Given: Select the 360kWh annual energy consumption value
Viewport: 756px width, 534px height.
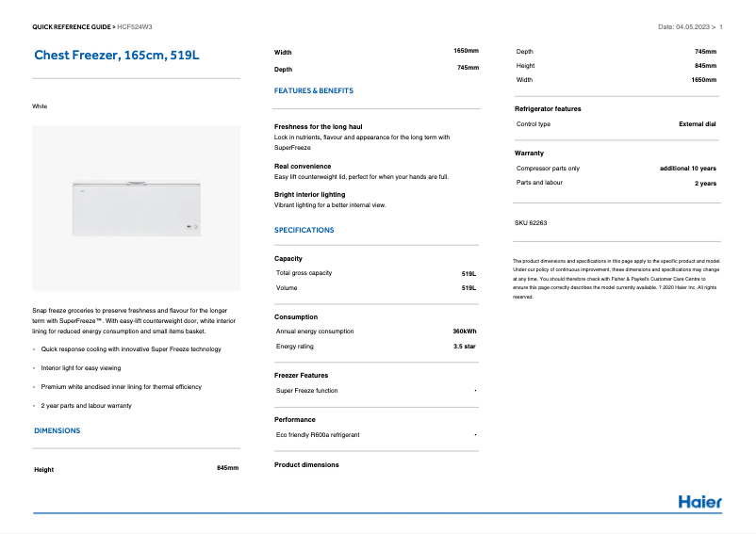Looking at the screenshot, I should [464, 332].
